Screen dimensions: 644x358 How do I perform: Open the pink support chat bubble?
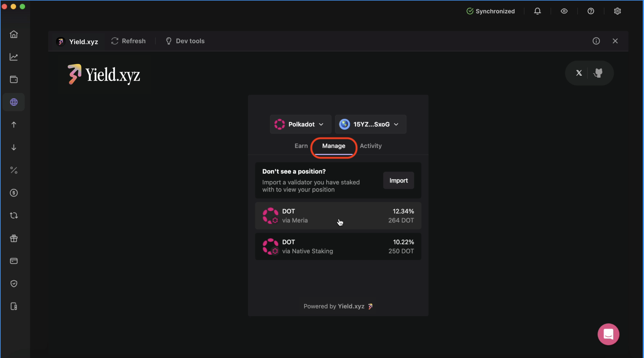pos(608,334)
